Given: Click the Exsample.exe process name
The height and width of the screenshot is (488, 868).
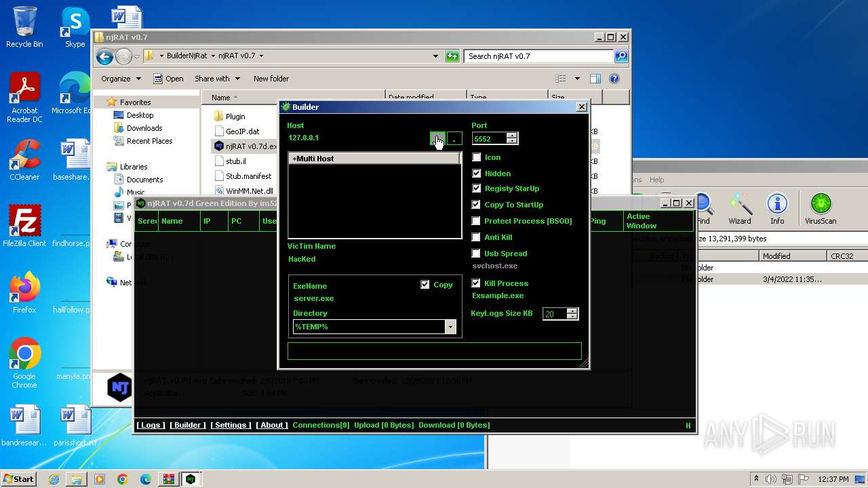Looking at the screenshot, I should coord(498,296).
